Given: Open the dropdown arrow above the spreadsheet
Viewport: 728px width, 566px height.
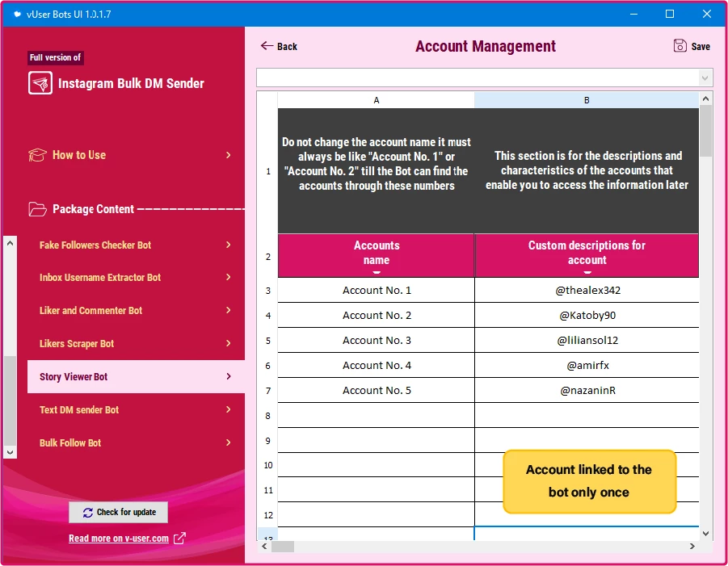Looking at the screenshot, I should coord(705,78).
